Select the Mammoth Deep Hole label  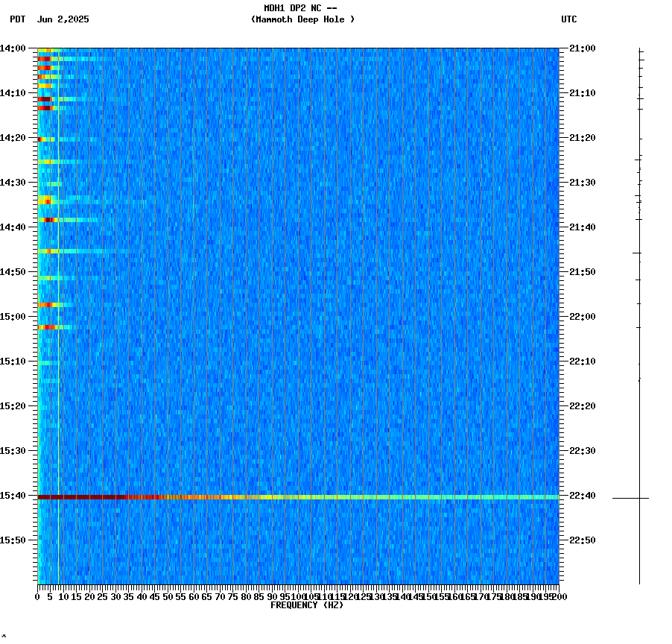pyautogui.click(x=304, y=20)
